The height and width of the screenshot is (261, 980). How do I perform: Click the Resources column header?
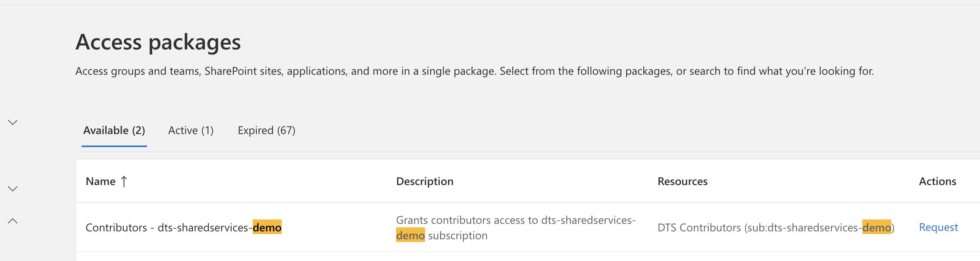coord(683,182)
